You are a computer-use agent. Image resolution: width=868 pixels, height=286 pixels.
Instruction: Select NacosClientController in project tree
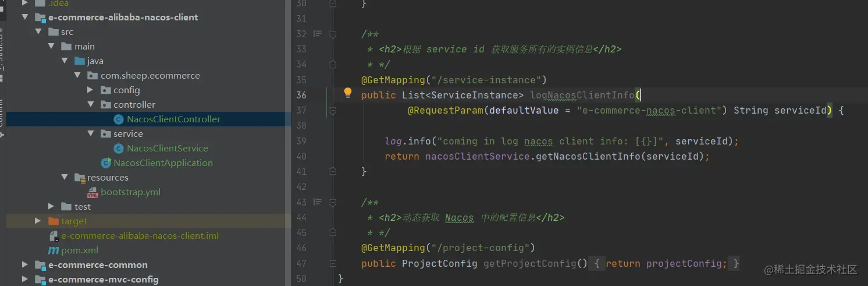(173, 119)
